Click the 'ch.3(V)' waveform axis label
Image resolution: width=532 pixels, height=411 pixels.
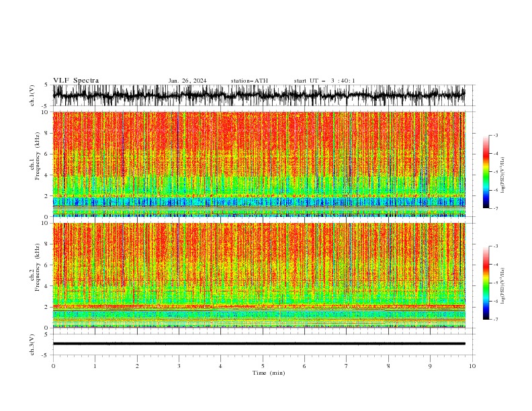point(32,345)
